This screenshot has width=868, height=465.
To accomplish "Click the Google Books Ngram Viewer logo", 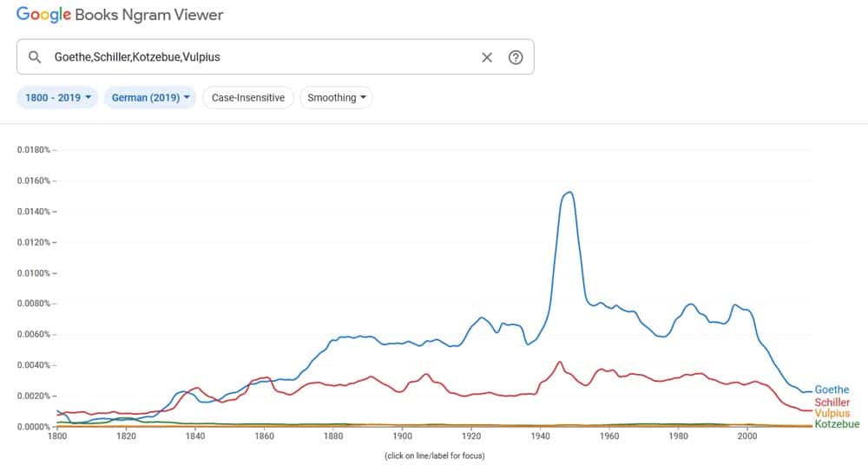I will 120,15.
